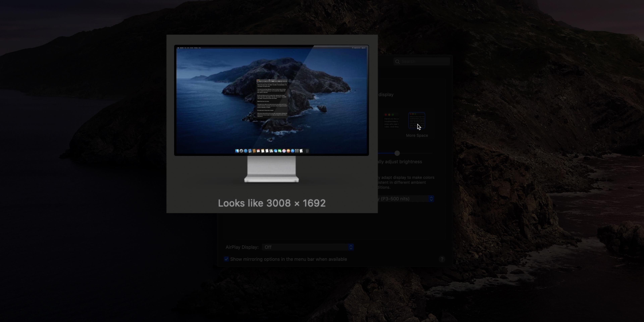644x322 pixels.
Task: Select the More Space resolution thumbnail
Action: click(x=417, y=121)
